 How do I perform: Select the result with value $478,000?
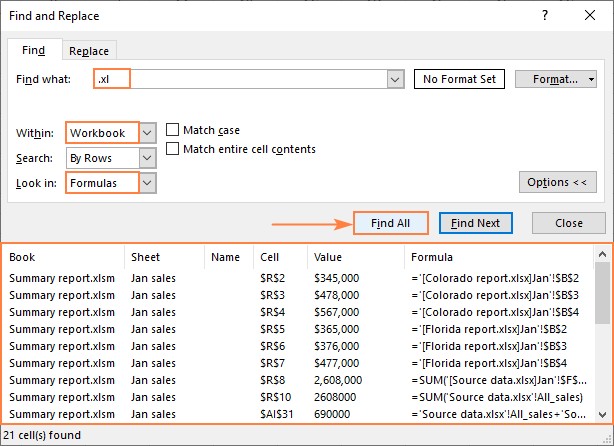point(298,295)
